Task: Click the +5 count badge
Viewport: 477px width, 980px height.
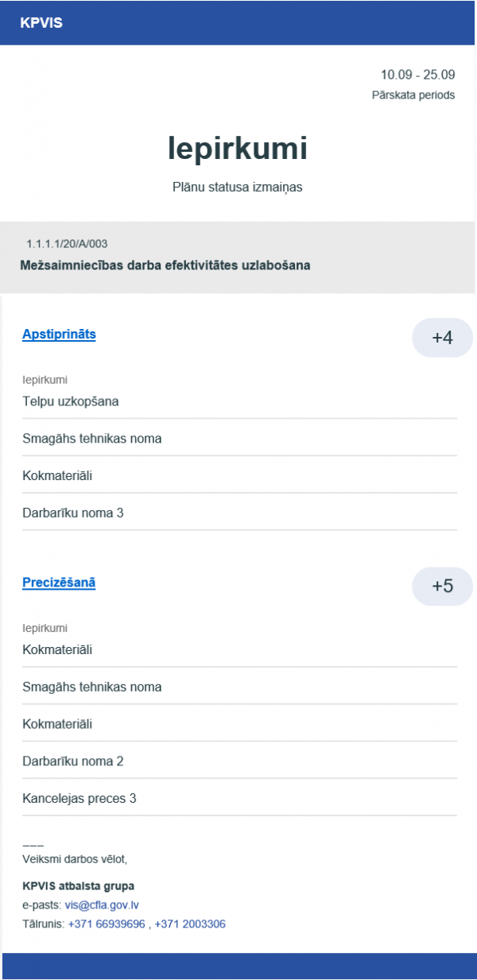Action: tap(442, 586)
